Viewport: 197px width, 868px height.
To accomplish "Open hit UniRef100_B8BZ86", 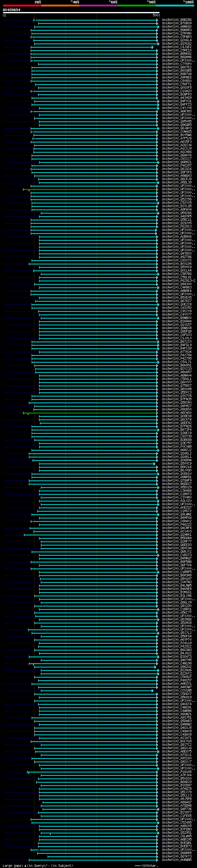I will pyautogui.click(x=177, y=20).
